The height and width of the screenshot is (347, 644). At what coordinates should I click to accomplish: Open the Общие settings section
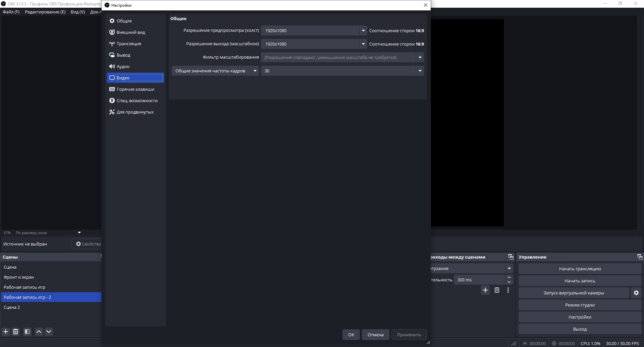[x=135, y=21]
